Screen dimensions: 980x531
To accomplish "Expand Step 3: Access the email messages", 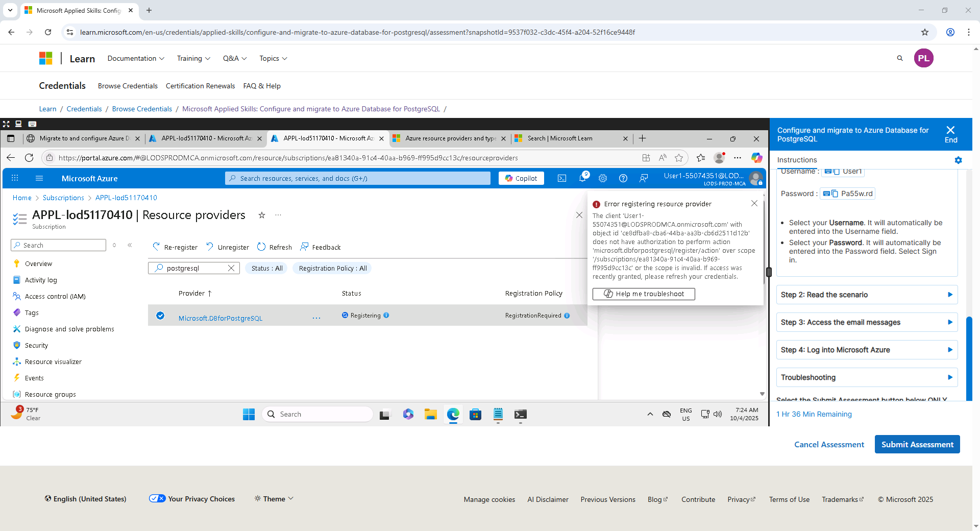I will (867, 322).
